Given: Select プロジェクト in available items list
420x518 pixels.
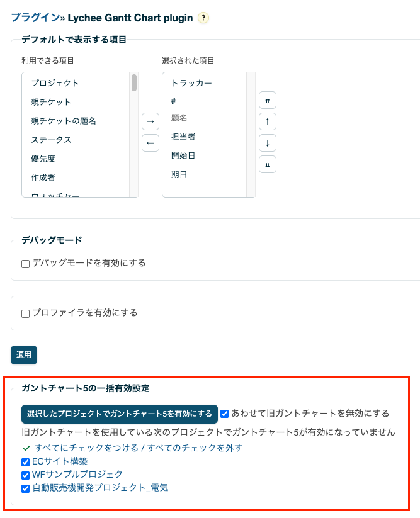Looking at the screenshot, I should pos(55,83).
